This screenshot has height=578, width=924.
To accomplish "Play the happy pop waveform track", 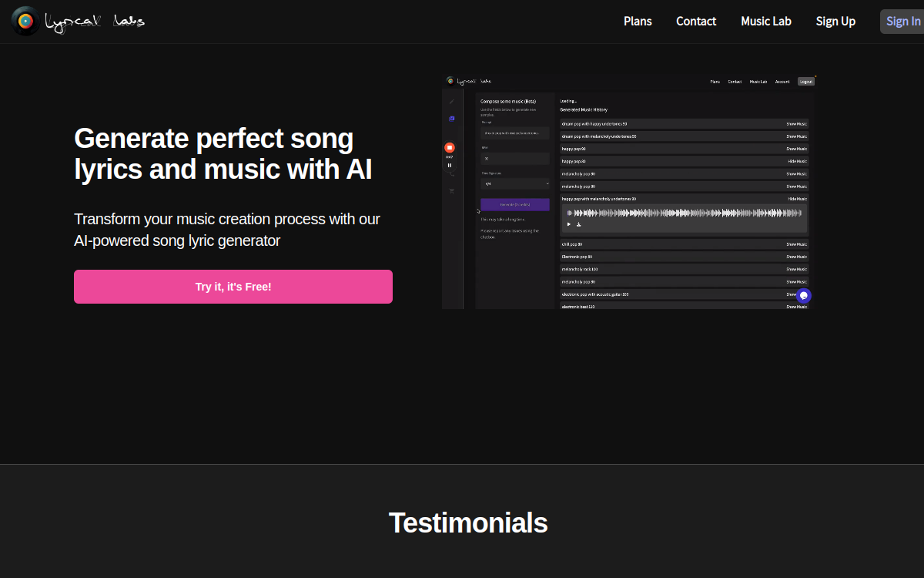I will coord(569,224).
